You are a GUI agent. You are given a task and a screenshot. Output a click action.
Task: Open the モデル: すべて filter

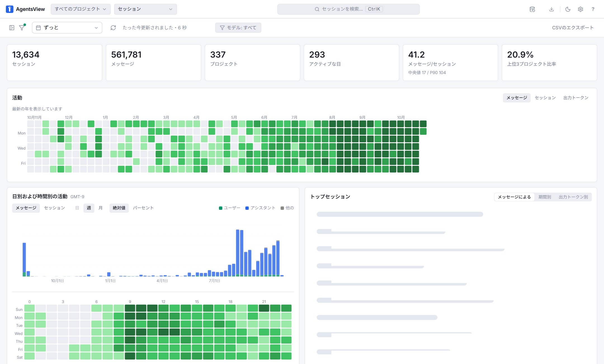[x=238, y=28]
